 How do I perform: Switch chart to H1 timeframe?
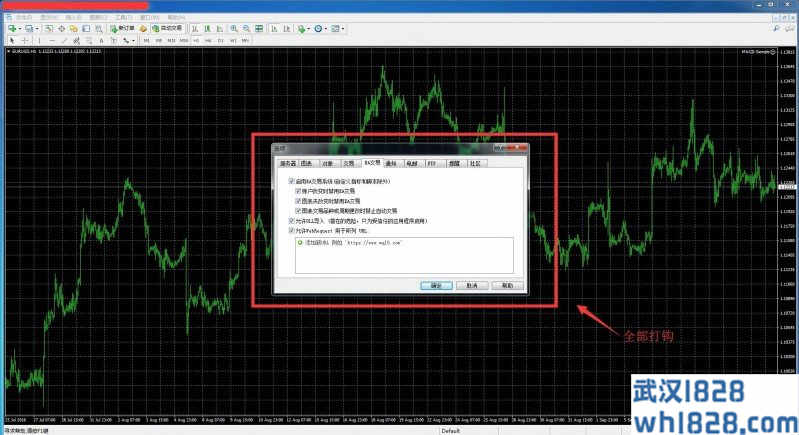point(196,40)
